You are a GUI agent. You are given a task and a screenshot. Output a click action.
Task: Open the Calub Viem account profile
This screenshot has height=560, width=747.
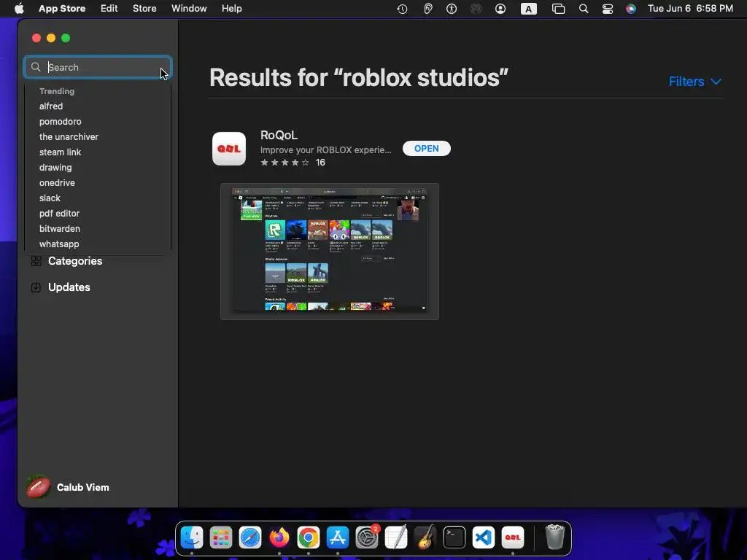coord(83,487)
